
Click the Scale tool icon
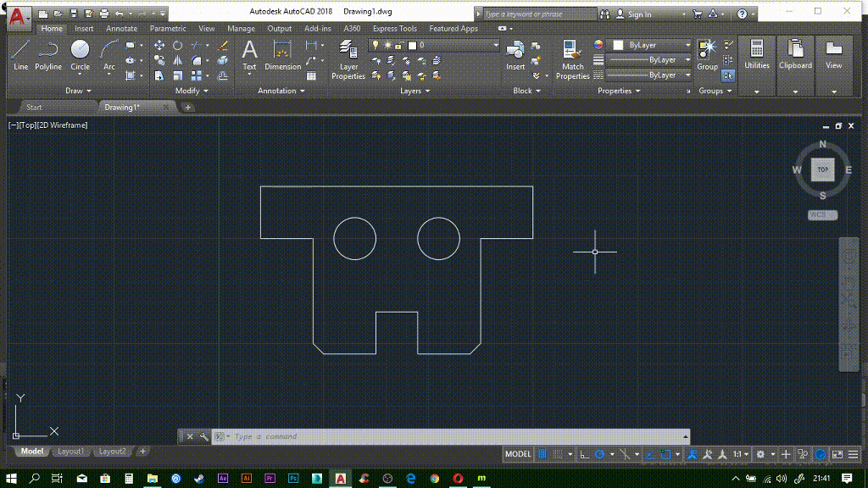[x=178, y=75]
